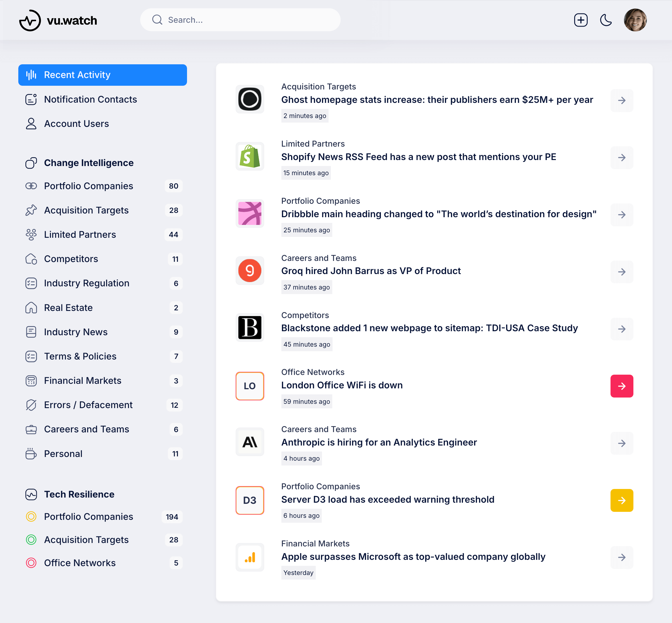Click the Limited Partners sidebar icon

click(x=31, y=235)
